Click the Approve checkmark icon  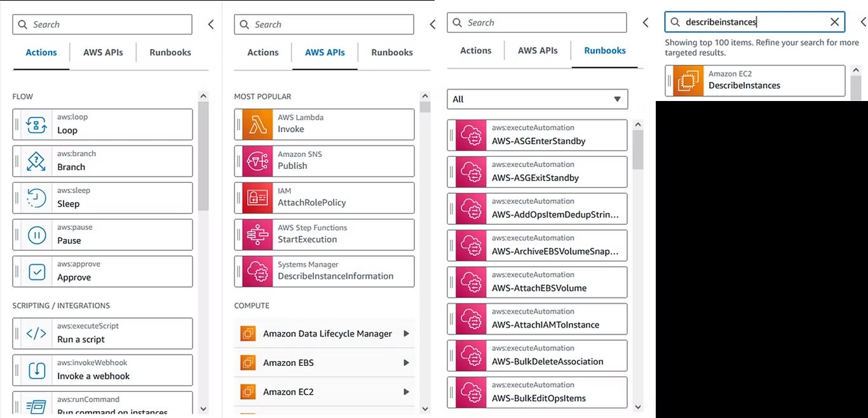click(x=36, y=272)
